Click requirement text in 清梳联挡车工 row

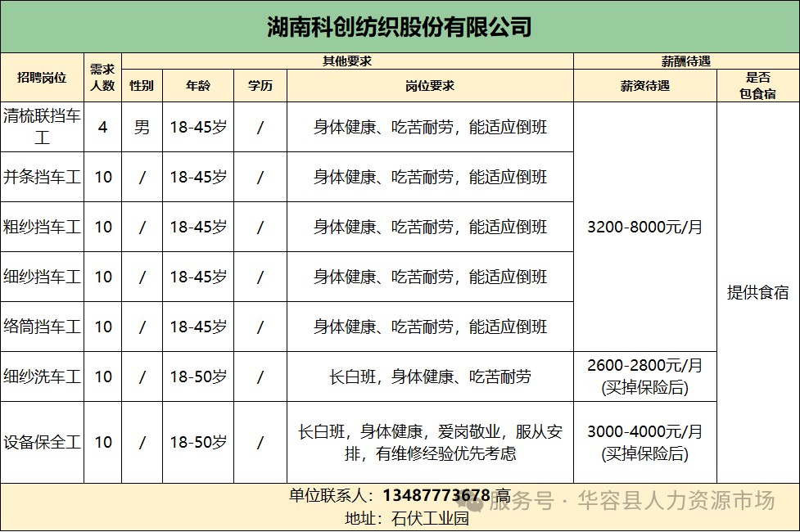(430, 127)
